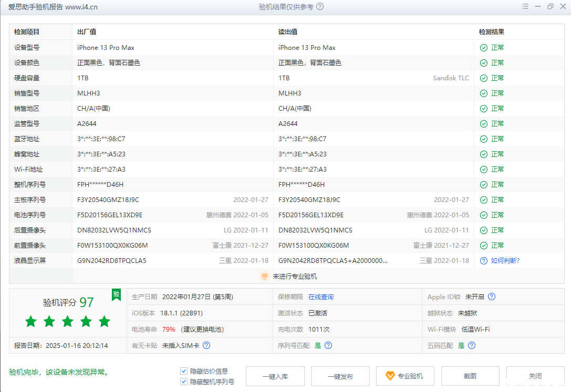Image resolution: width=571 pixels, height=392 pixels.
Task: Click the green check icon in 前置摄像头 row
Action: pos(484,246)
